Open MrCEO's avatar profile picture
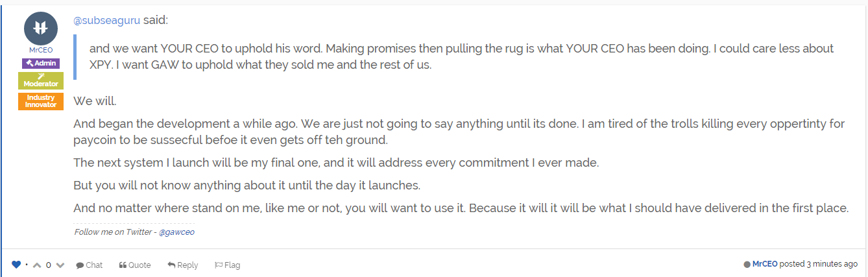The width and height of the screenshot is (868, 277). click(41, 27)
